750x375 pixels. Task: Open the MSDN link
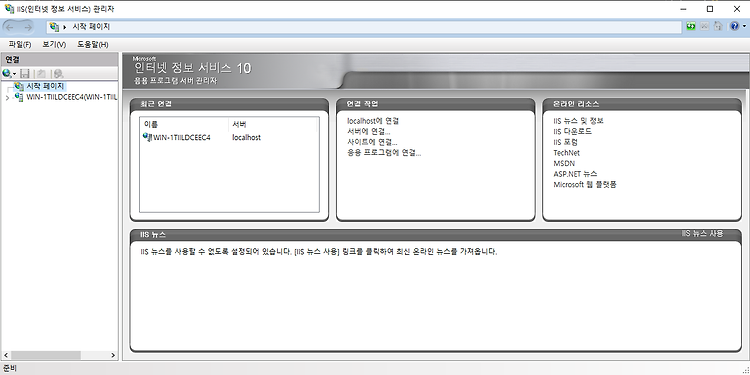(564, 164)
